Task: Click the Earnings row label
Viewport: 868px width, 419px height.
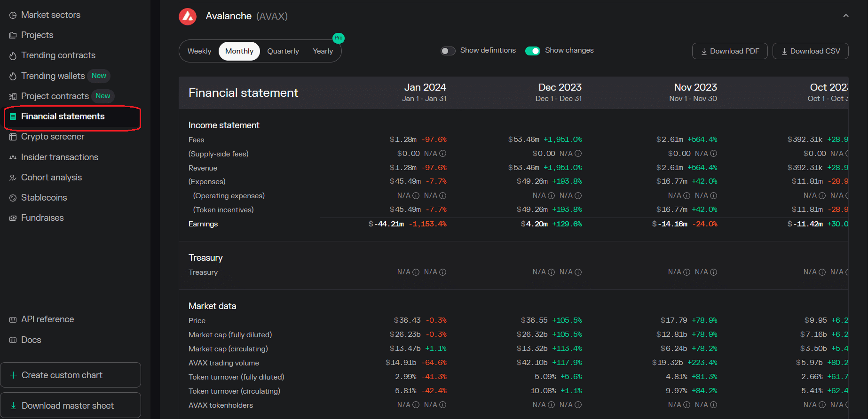Action: pos(203,224)
